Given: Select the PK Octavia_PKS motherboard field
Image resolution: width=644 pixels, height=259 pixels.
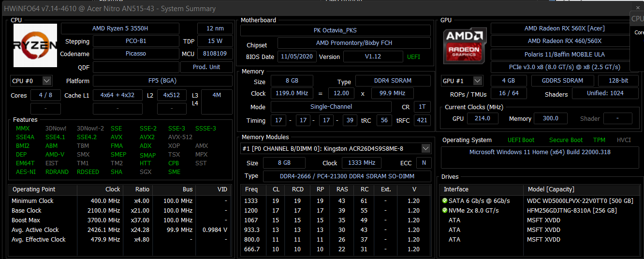Looking at the screenshot, I should (x=336, y=30).
